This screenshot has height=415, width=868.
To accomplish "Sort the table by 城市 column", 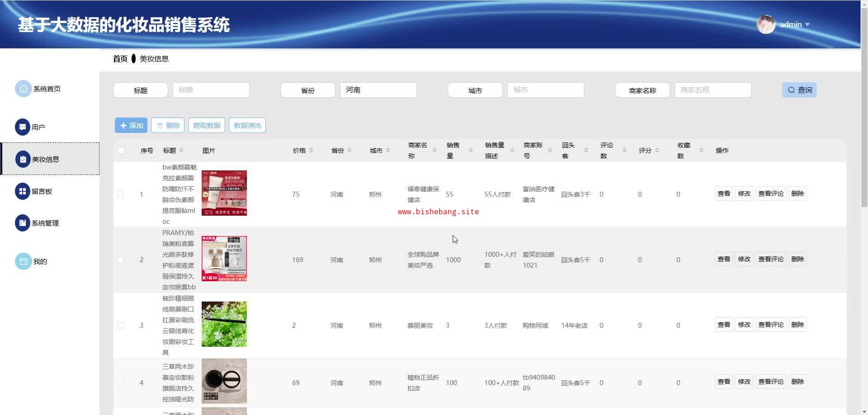I will pyautogui.click(x=388, y=151).
